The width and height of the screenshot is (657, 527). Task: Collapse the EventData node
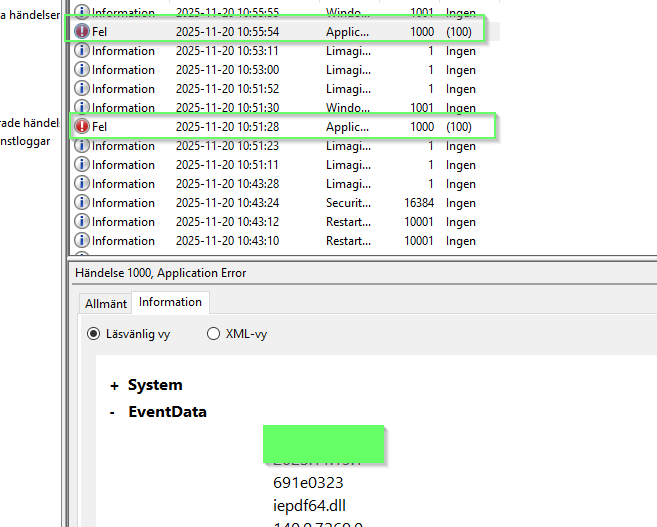pos(114,412)
